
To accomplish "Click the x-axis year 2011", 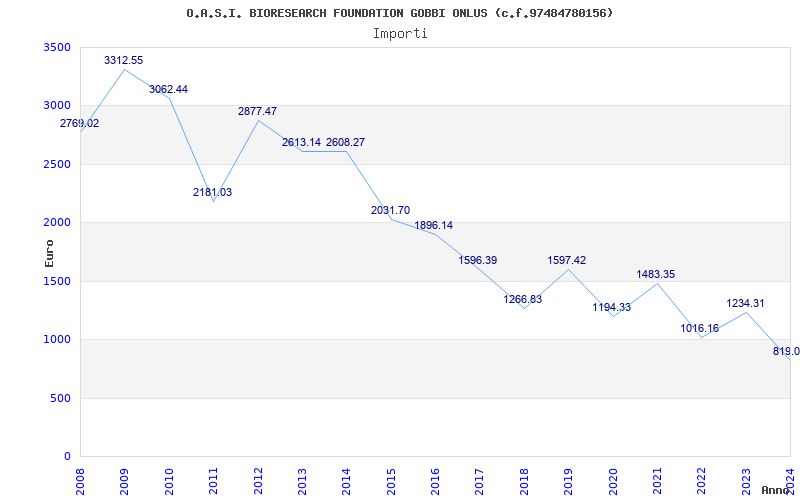I will click(213, 481).
